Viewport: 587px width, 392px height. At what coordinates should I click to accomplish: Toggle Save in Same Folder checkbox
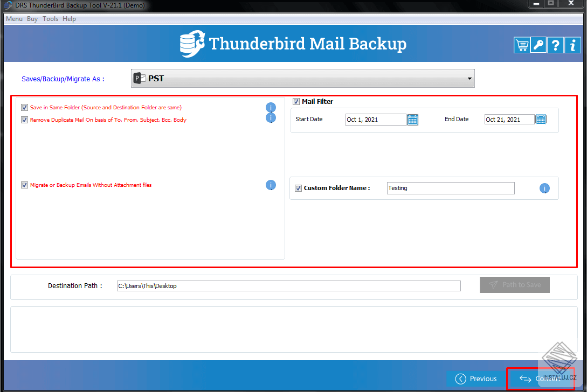[x=25, y=107]
